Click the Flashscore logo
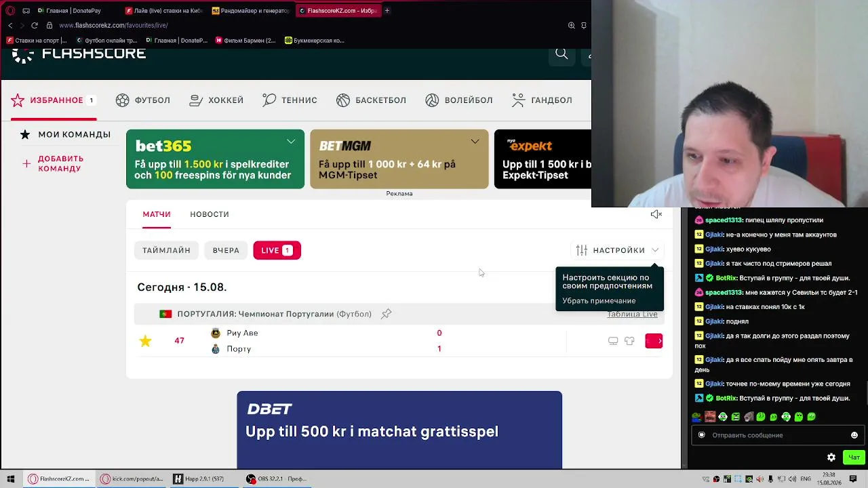The width and height of the screenshot is (868, 488). (79, 54)
